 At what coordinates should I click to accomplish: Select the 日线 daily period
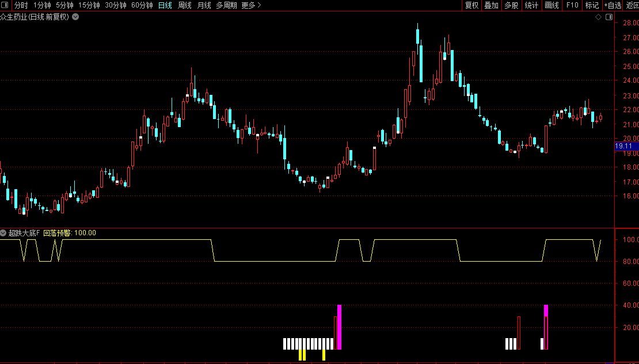[165, 5]
